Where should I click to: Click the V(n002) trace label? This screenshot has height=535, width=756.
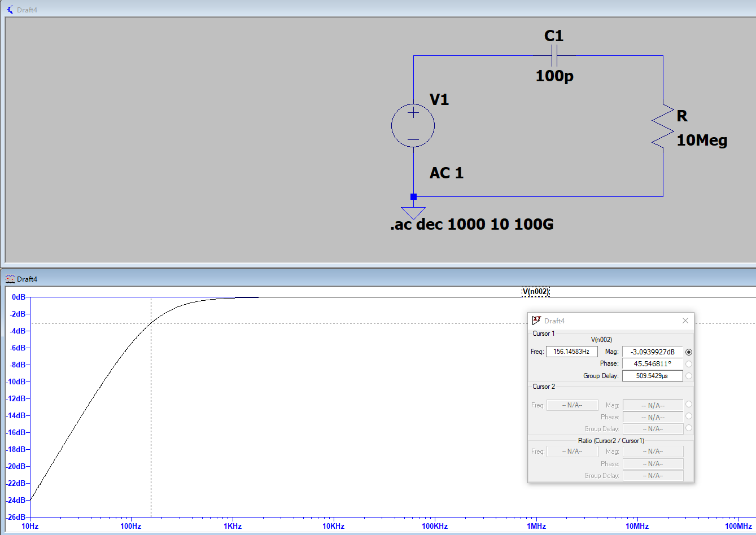[536, 292]
